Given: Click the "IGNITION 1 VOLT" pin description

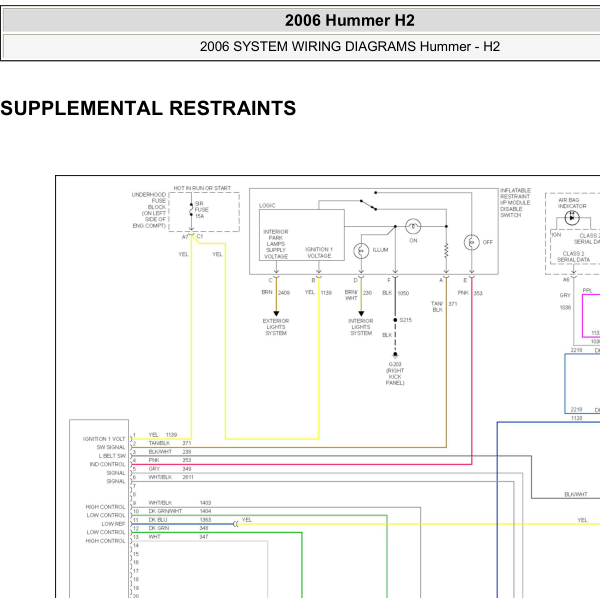Looking at the screenshot, I should (104, 439).
